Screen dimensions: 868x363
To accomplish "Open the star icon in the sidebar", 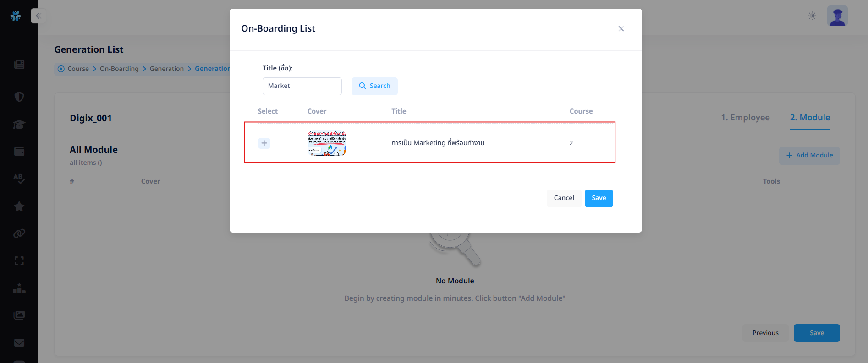I will [x=19, y=206].
